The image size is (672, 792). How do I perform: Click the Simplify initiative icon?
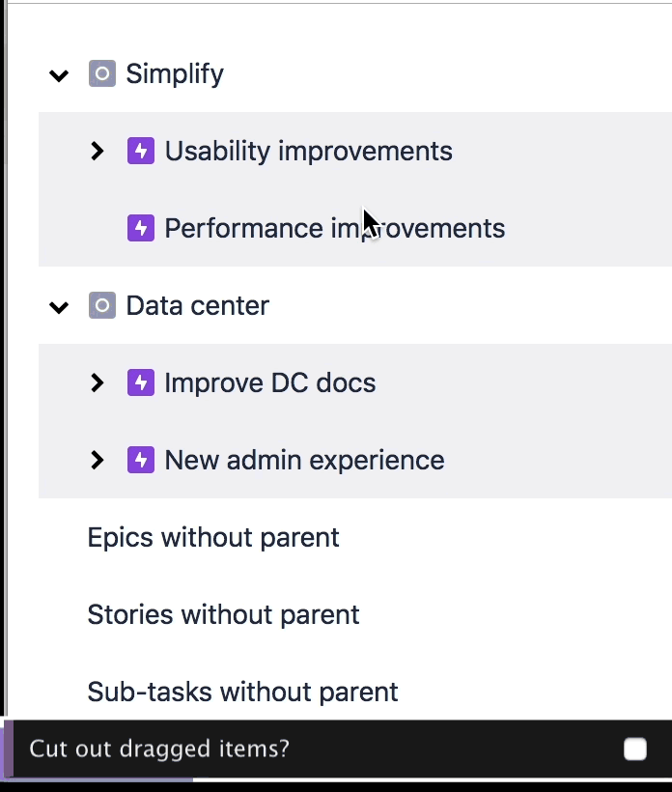[102, 73]
